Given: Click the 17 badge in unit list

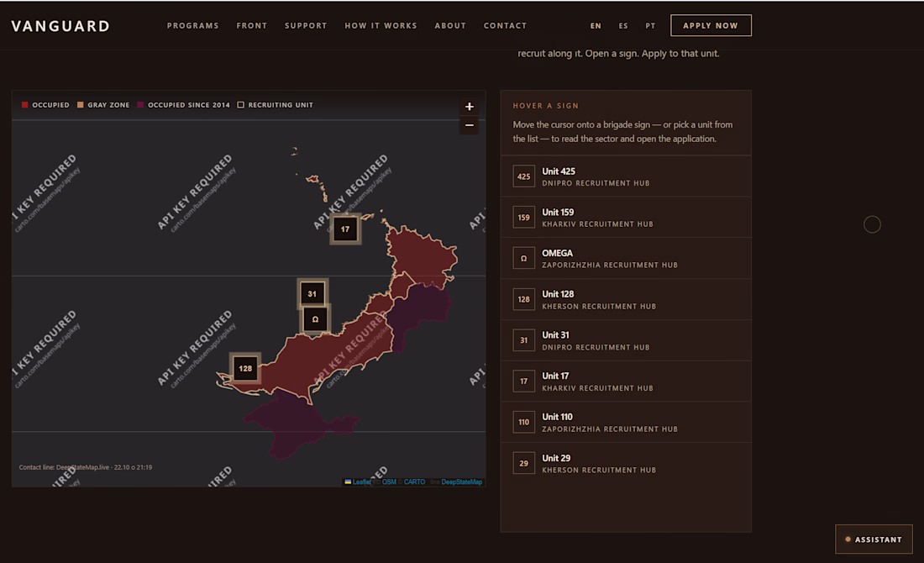Looking at the screenshot, I should coord(524,381).
